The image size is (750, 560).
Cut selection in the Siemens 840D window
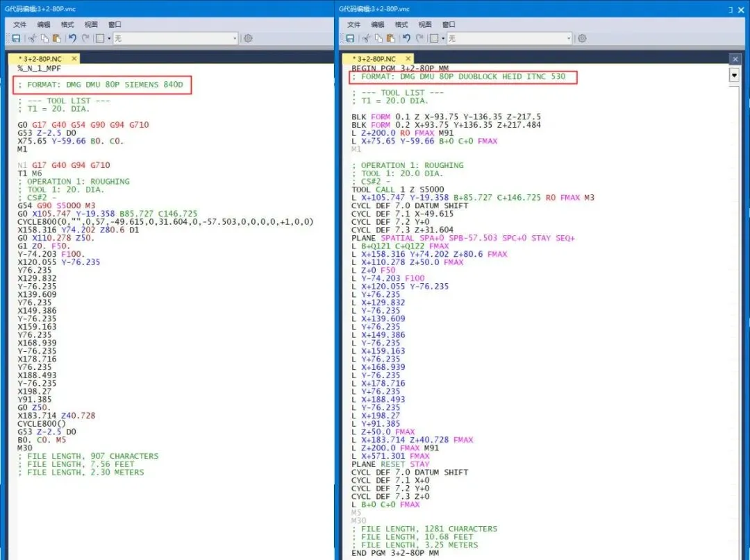(33, 38)
